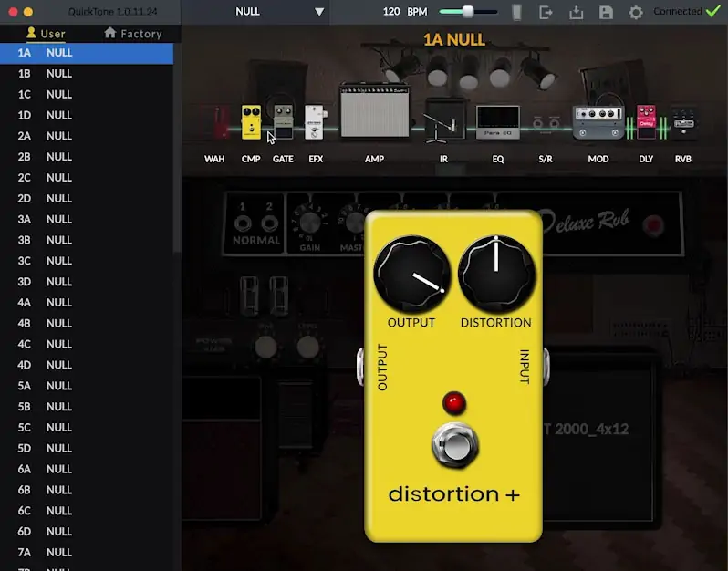Expand the NULL preset dropdown arrow
Image resolution: width=728 pixels, height=571 pixels.
(x=319, y=12)
